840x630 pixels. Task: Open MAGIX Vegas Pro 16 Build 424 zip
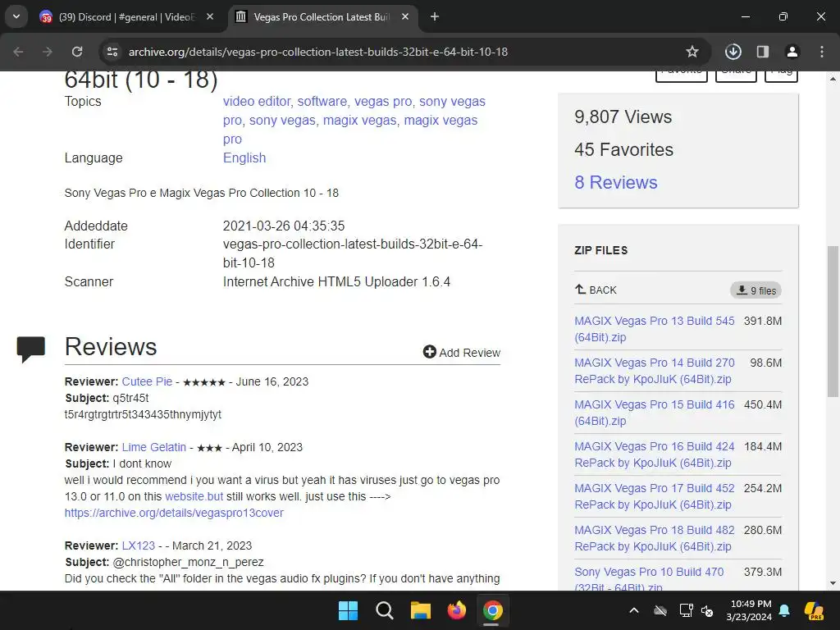click(654, 454)
